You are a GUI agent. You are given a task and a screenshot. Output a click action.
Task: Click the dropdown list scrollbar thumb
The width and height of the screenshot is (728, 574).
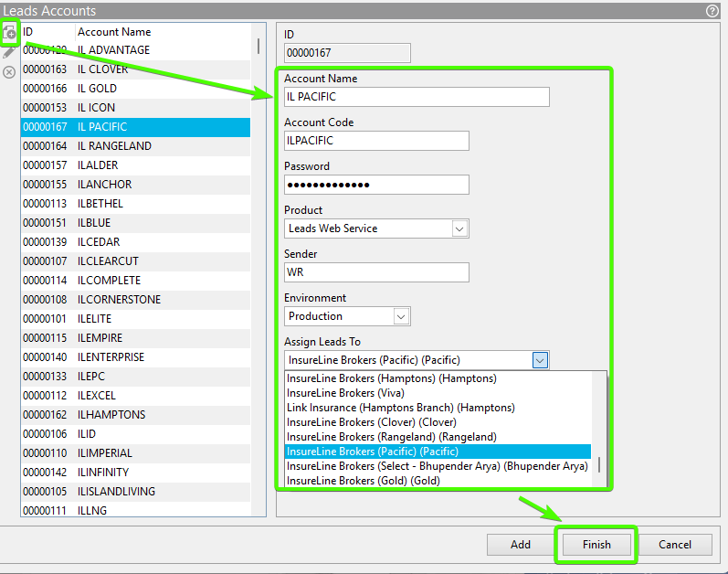(599, 464)
